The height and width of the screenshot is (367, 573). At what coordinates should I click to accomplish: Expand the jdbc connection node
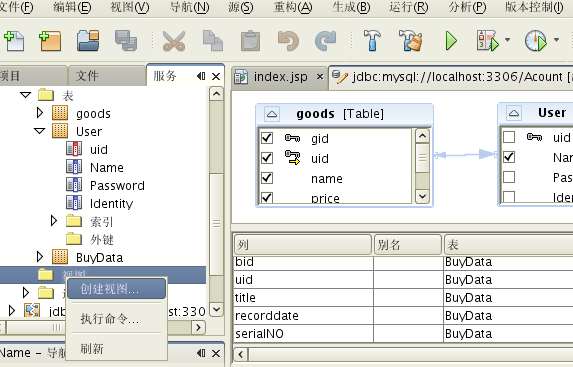12,310
